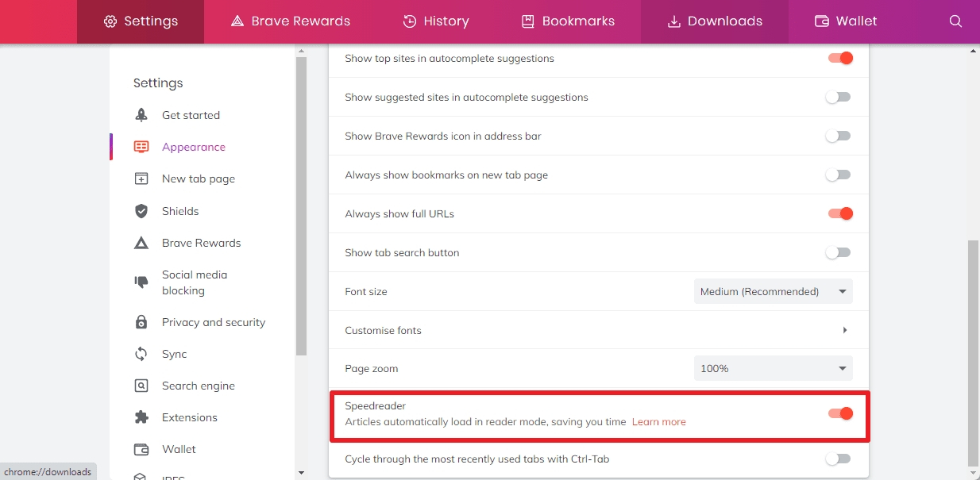
Task: Click the search magnifier icon in top bar
Action: [x=955, y=21]
